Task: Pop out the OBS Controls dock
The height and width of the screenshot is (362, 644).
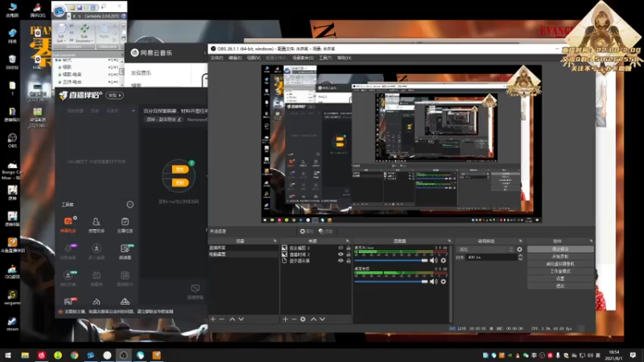Action: tap(591, 241)
